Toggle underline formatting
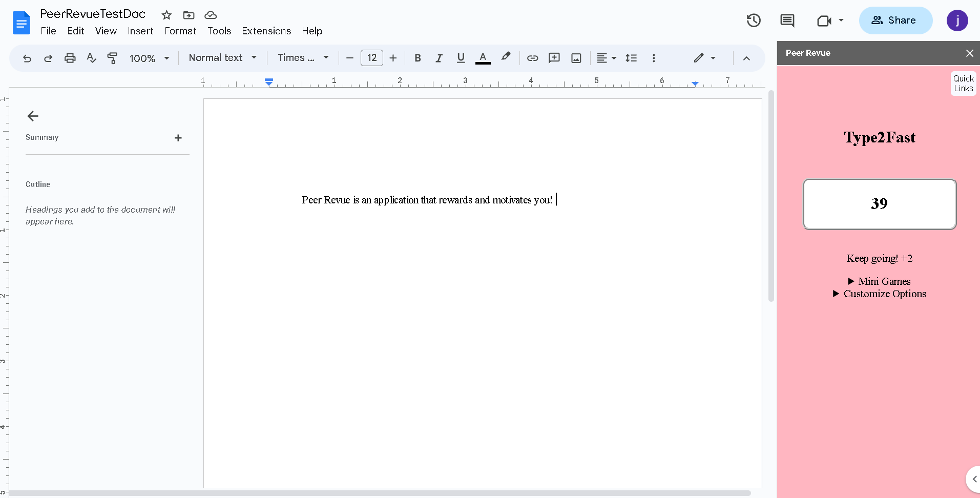Viewport: 980px width, 498px height. click(461, 58)
